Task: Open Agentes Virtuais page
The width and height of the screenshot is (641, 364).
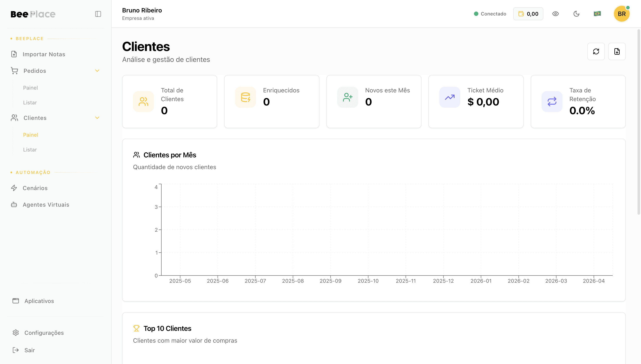Action: pyautogui.click(x=46, y=204)
